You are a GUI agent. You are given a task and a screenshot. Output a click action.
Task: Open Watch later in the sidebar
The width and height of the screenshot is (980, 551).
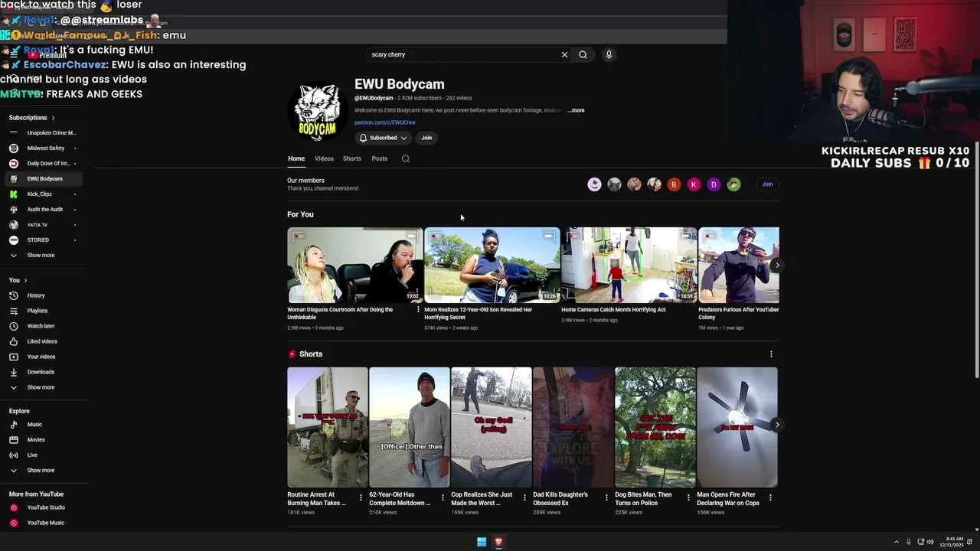coord(44,326)
